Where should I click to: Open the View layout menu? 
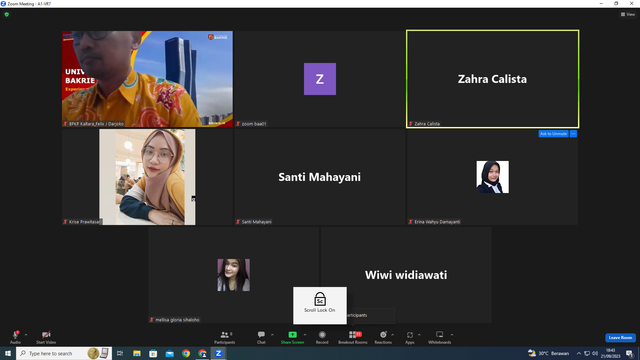(x=628, y=14)
